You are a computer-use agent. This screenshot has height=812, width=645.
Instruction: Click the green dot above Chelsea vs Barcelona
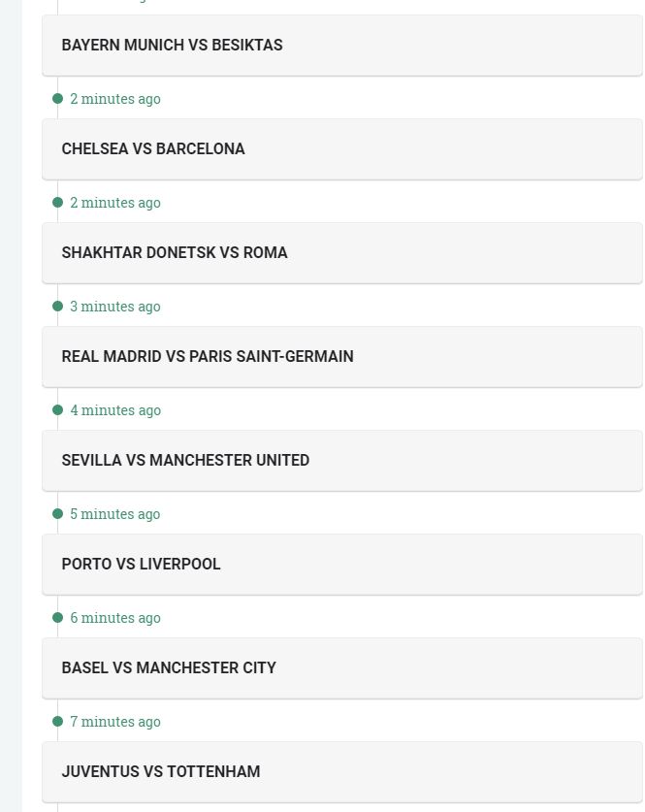coord(57,99)
